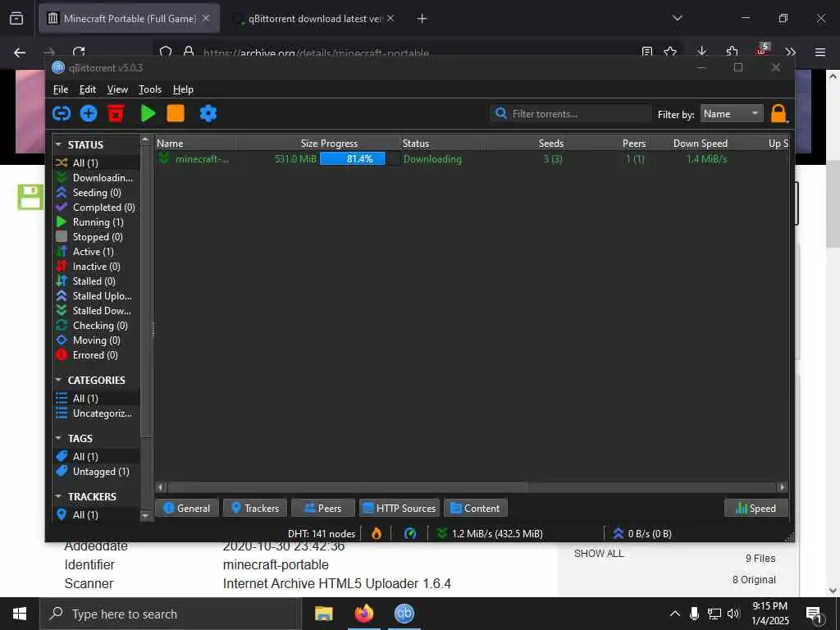Collapse the TRACKERS section

pyautogui.click(x=58, y=496)
